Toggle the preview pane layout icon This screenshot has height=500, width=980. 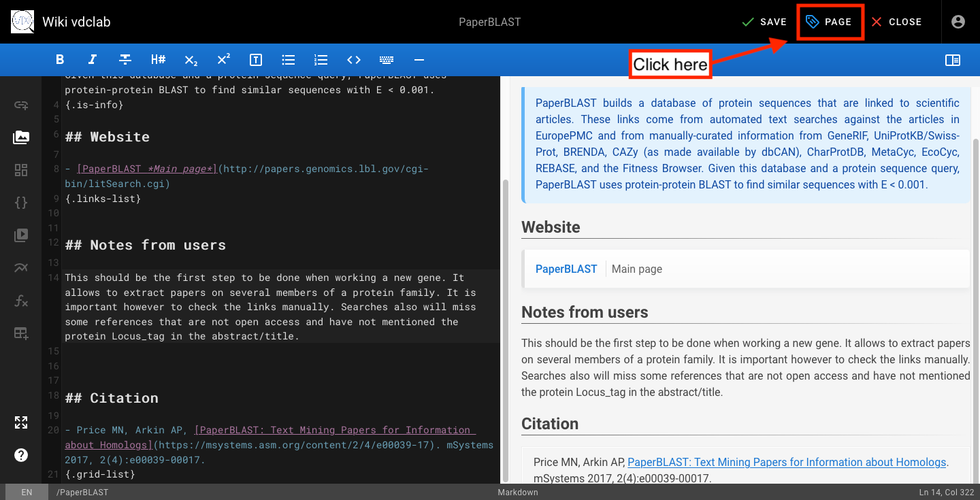(953, 60)
